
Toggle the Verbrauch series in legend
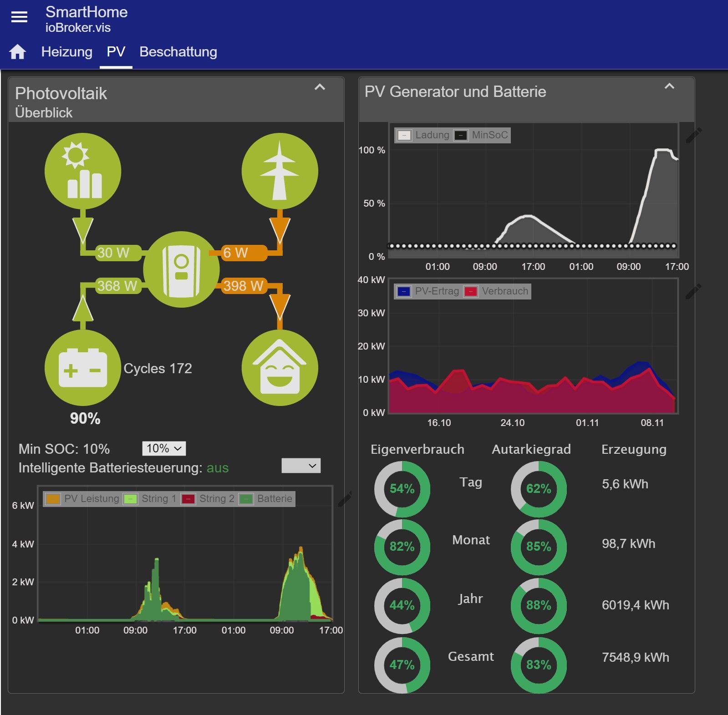pos(496,291)
